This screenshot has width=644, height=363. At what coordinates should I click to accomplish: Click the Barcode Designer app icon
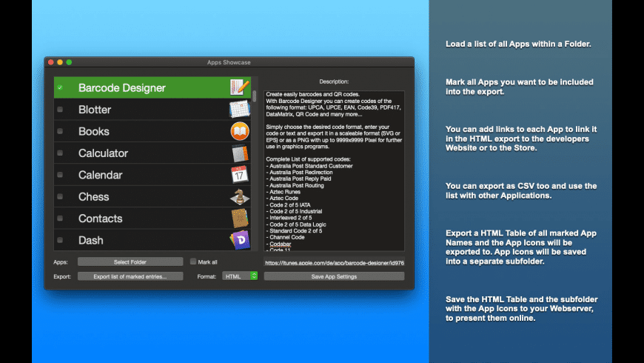240,87
